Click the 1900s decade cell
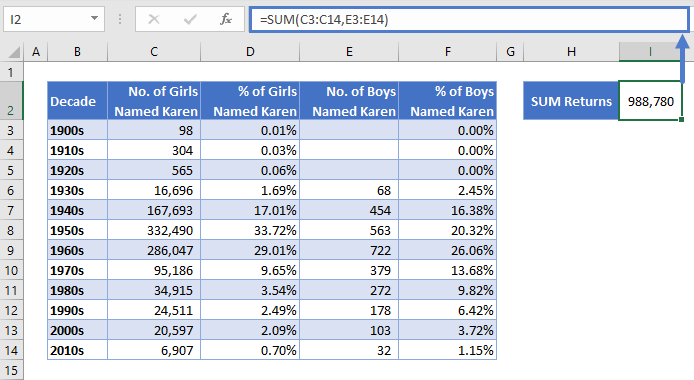The image size is (694, 380). (77, 131)
